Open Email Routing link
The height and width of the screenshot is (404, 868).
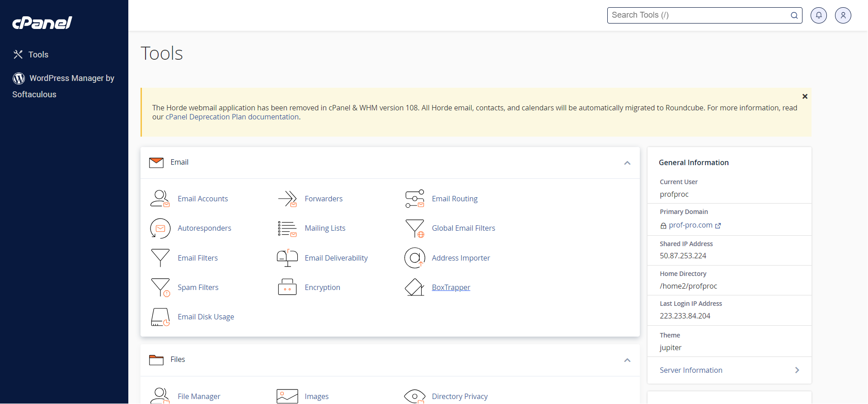tap(455, 199)
